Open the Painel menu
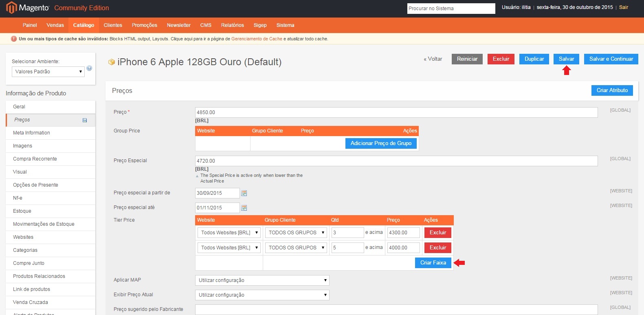 [30, 25]
